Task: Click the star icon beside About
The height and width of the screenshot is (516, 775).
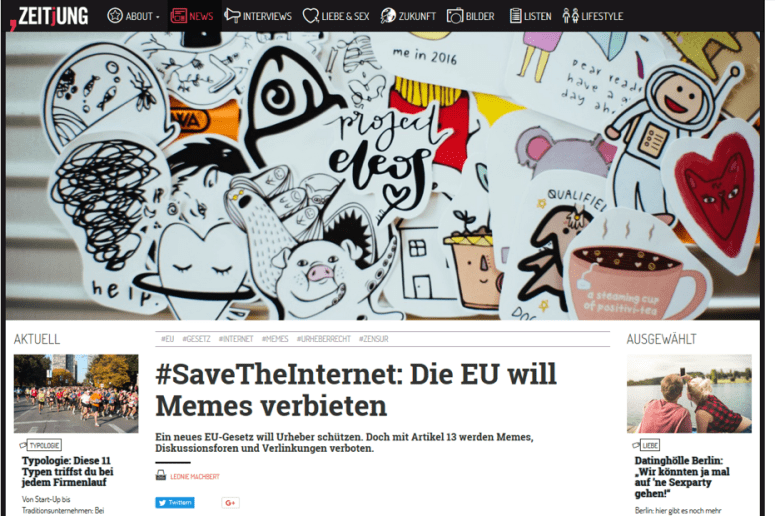Action: pyautogui.click(x=115, y=16)
